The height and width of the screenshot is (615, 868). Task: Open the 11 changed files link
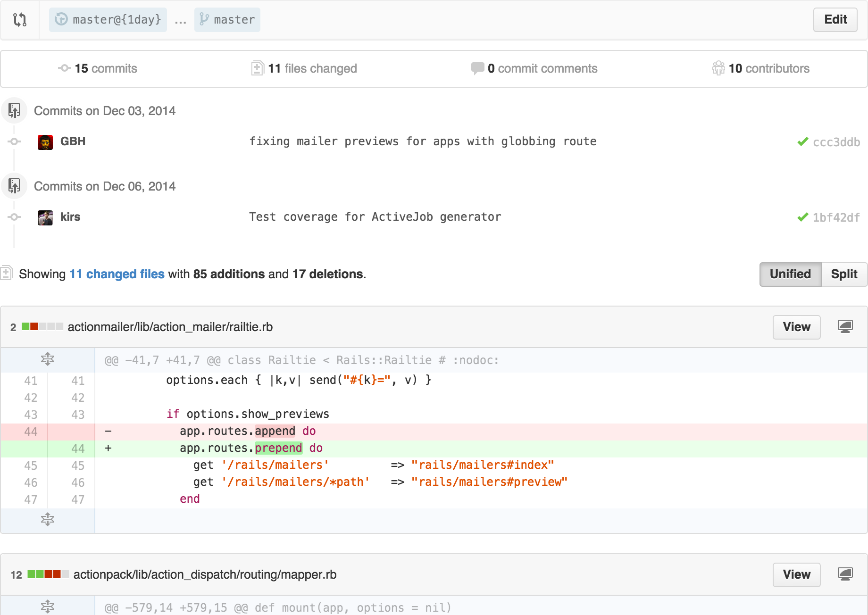tap(117, 274)
